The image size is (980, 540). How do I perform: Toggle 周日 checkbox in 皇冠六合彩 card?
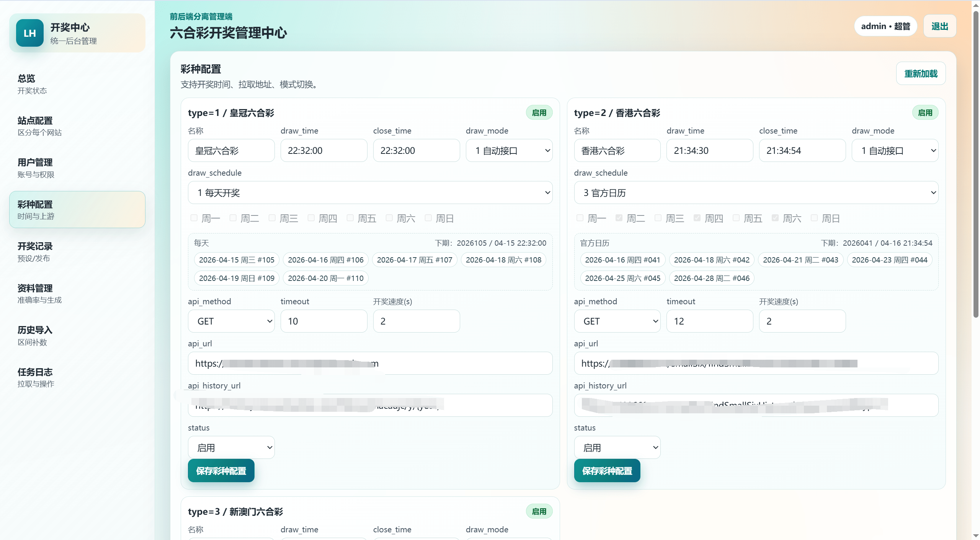428,218
